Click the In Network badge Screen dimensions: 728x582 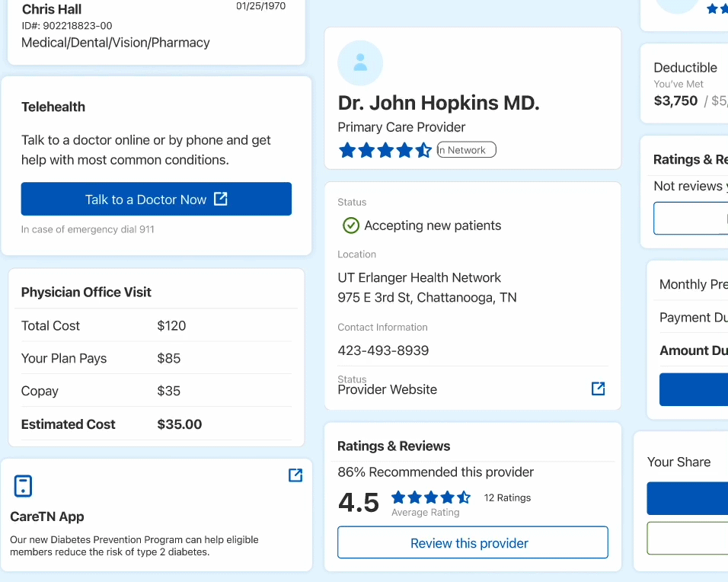click(466, 150)
